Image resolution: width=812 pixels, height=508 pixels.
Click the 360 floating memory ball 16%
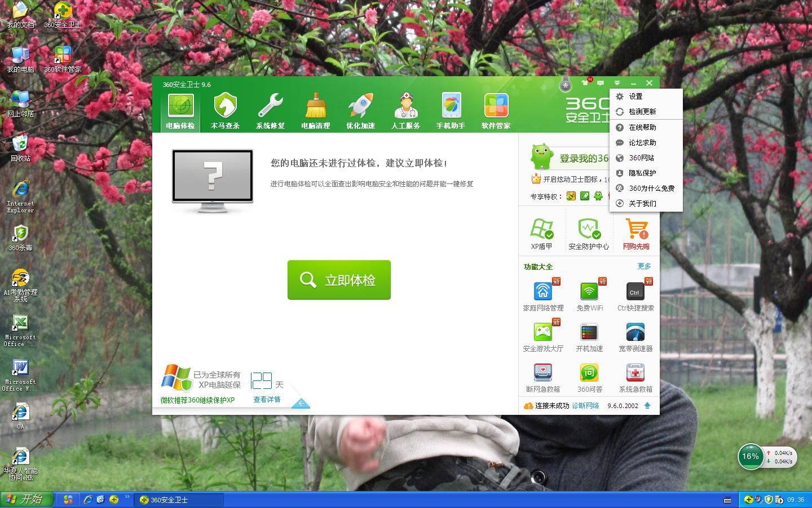pyautogui.click(x=751, y=456)
